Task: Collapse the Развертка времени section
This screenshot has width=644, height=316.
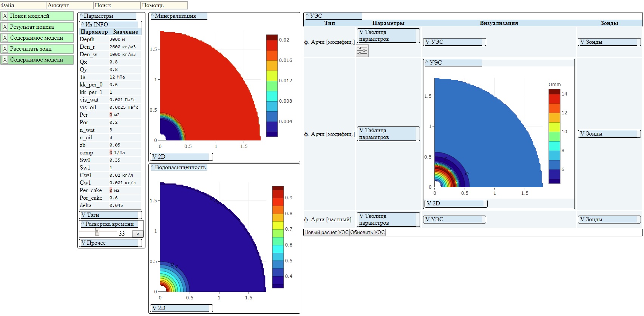Action: pos(109,224)
